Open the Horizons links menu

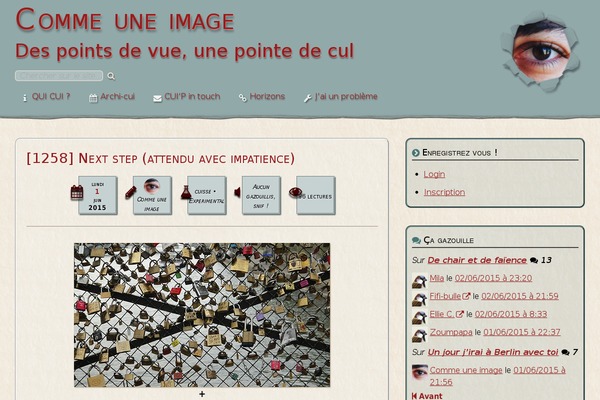[262, 97]
